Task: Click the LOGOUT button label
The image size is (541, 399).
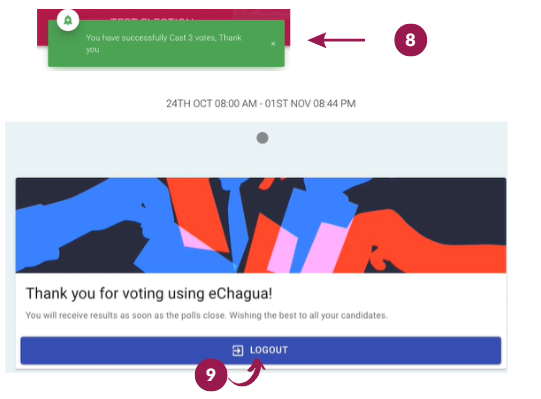Action: (269, 350)
